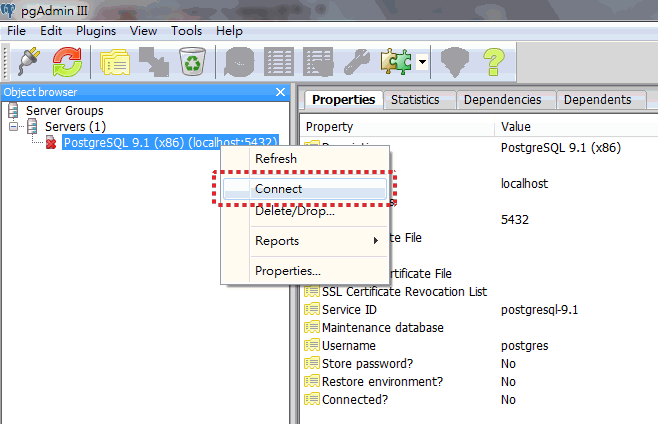This screenshot has height=424, width=658.
Task: Click No value for Connected? row
Action: (508, 400)
